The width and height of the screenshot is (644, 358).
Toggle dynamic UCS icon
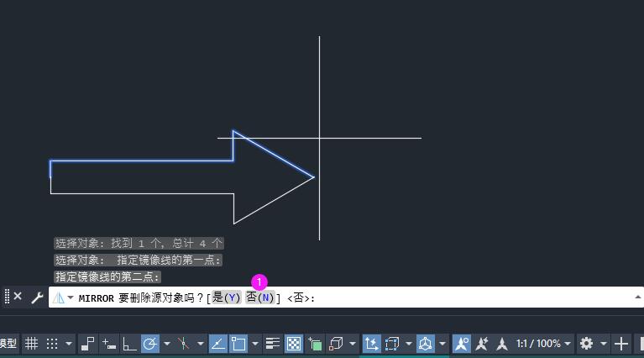point(371,343)
